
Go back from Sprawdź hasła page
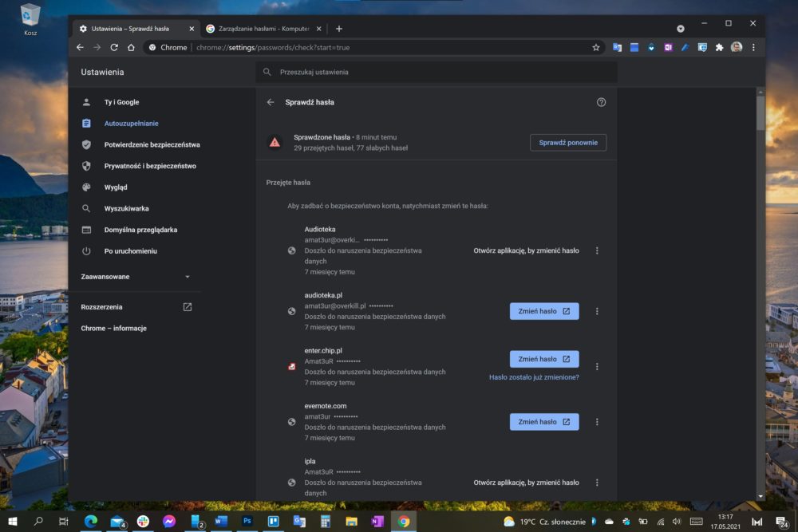tap(271, 102)
